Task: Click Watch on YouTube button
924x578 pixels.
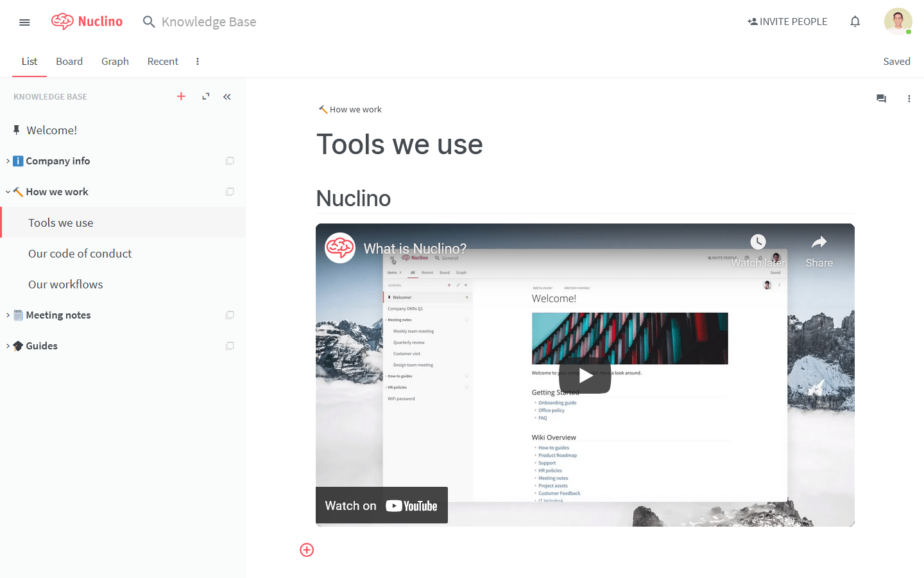Action: pyautogui.click(x=382, y=505)
